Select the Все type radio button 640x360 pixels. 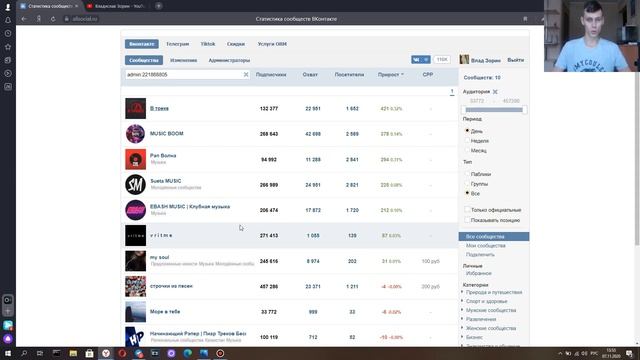467,193
